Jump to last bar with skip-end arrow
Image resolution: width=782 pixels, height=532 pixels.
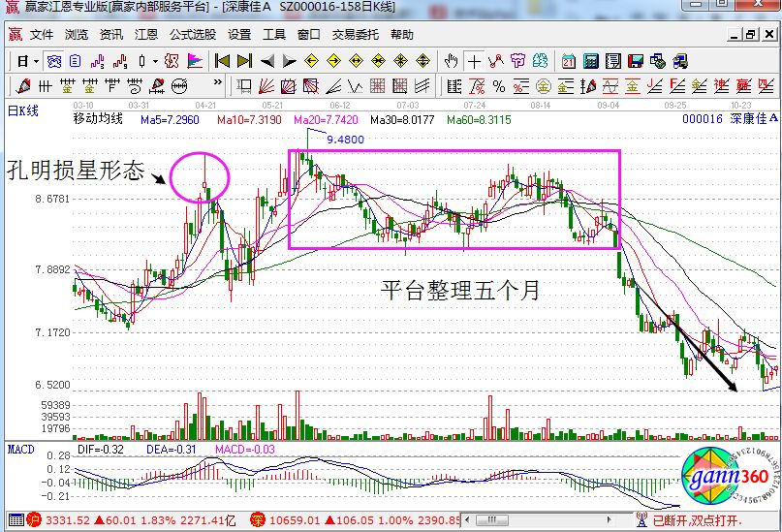point(244,61)
